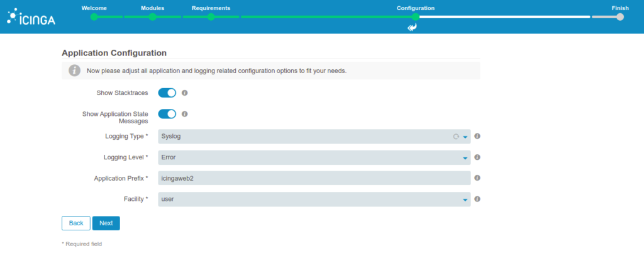Screen dimensions: 644x265
Task: Click the Modules step progress dot
Action: pos(152,17)
